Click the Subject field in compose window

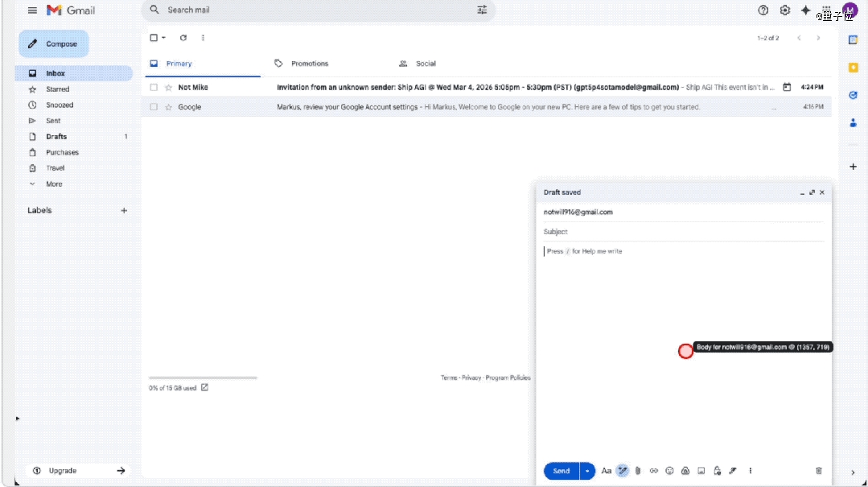pyautogui.click(x=682, y=232)
